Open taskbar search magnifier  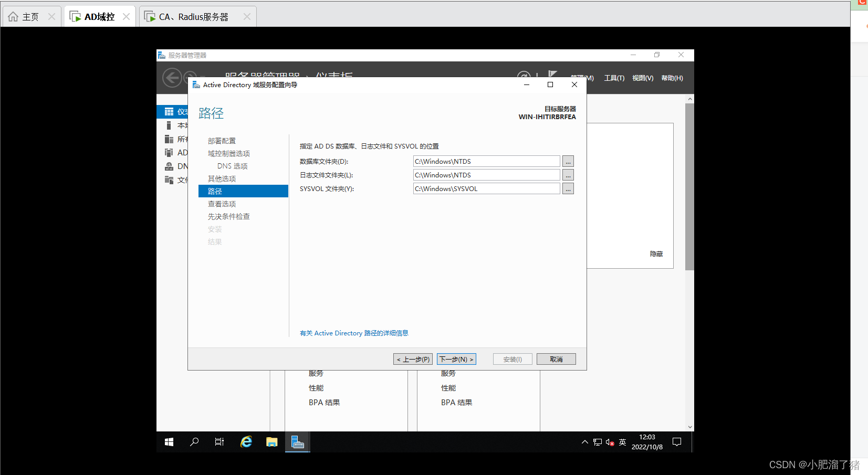pyautogui.click(x=194, y=442)
